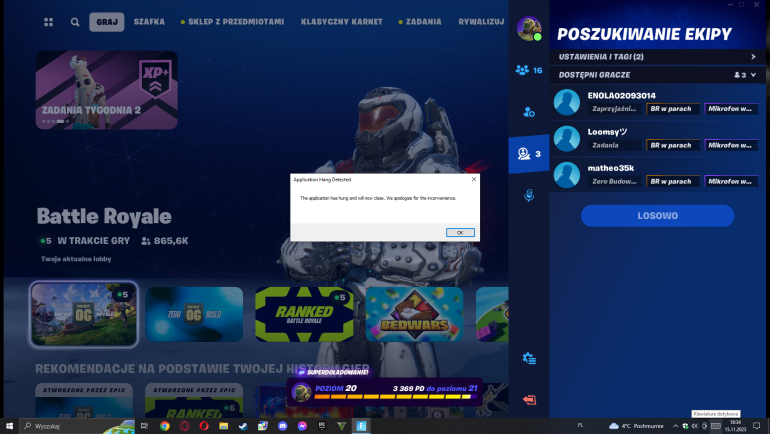Click Mikrofon tag on Loomsyツ row
Viewport: 770px width, 434px height.
(731, 145)
